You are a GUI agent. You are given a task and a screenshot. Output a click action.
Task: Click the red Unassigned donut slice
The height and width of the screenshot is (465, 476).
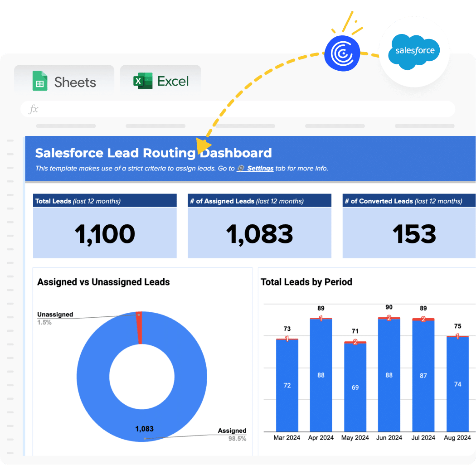(x=139, y=328)
